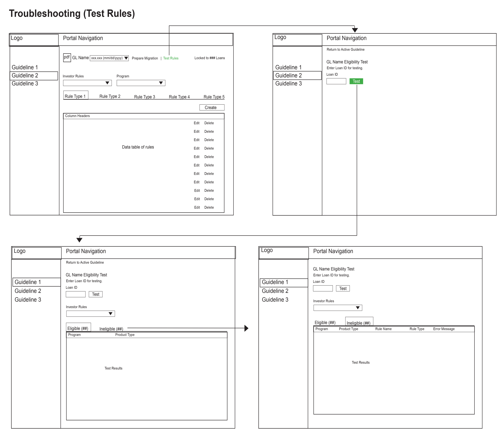Click the Logo in the top-left screen
This screenshot has width=504, height=439.
pyautogui.click(x=17, y=38)
